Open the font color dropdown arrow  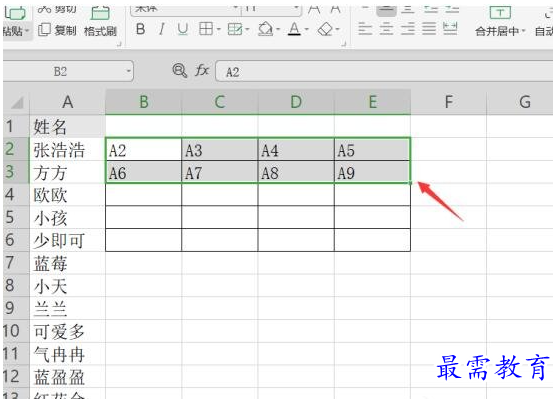(307, 29)
